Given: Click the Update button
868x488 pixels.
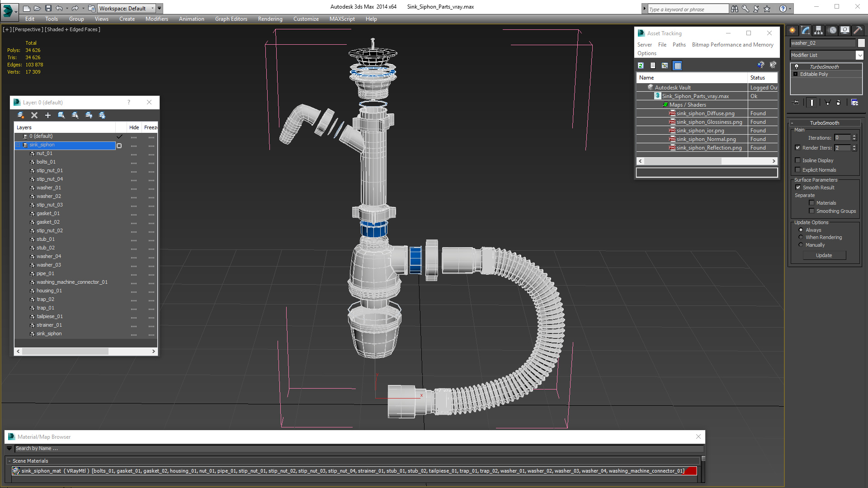Looking at the screenshot, I should (x=824, y=255).
